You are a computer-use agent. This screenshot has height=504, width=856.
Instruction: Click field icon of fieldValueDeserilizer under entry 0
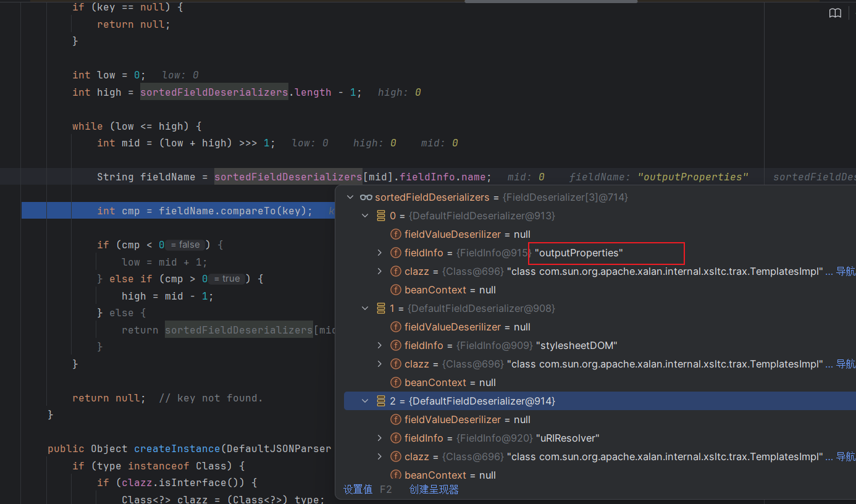coord(396,234)
